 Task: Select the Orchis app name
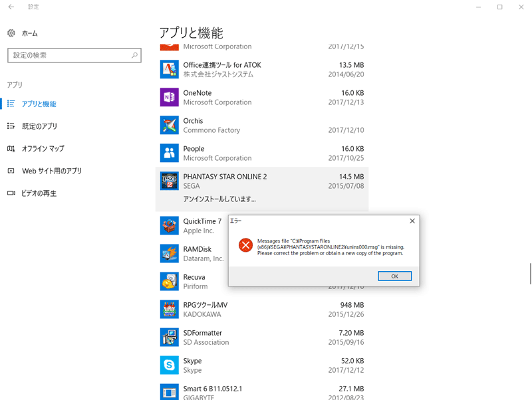(193, 121)
